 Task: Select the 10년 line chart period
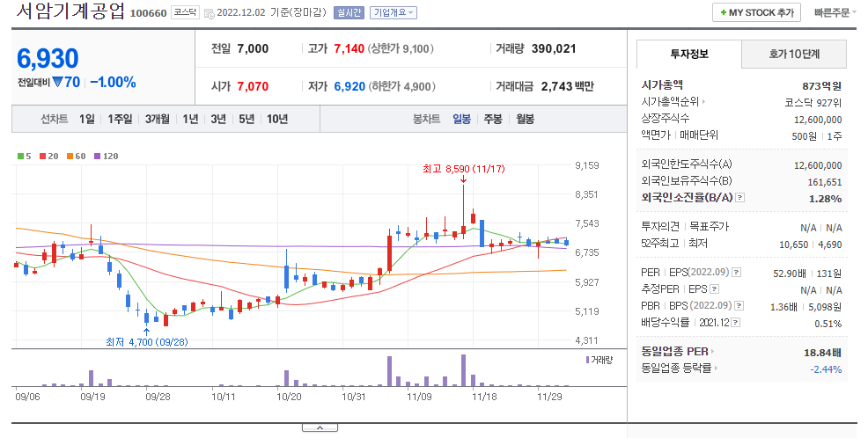click(276, 119)
